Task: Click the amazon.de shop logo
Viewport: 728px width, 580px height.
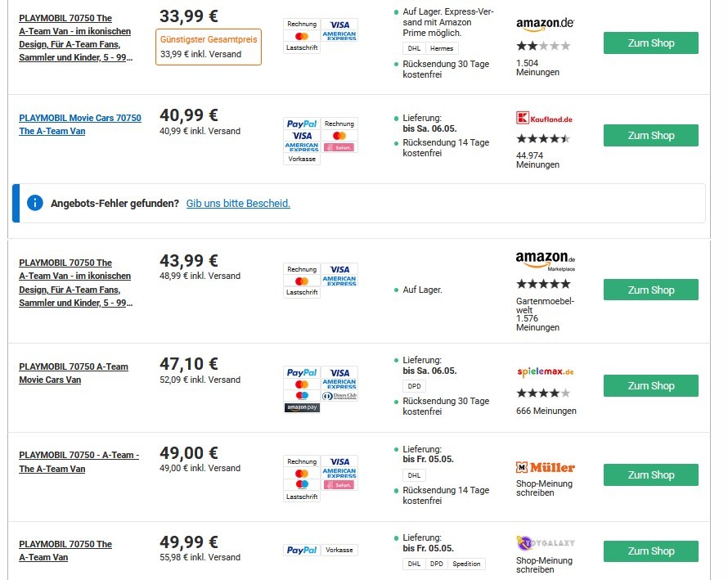Action: [545, 24]
